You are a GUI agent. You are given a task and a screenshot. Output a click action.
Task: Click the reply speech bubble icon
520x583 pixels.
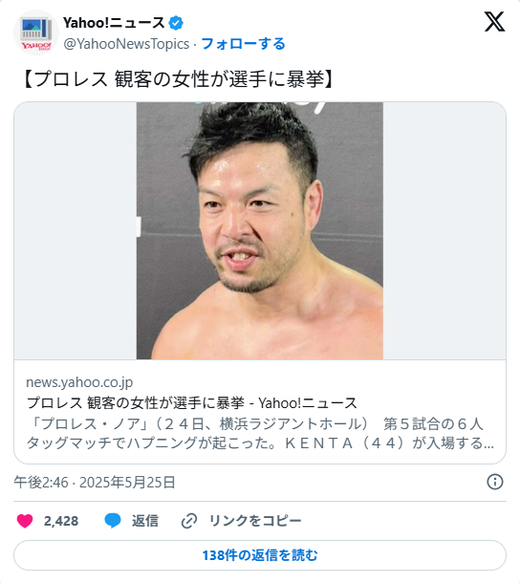click(112, 521)
